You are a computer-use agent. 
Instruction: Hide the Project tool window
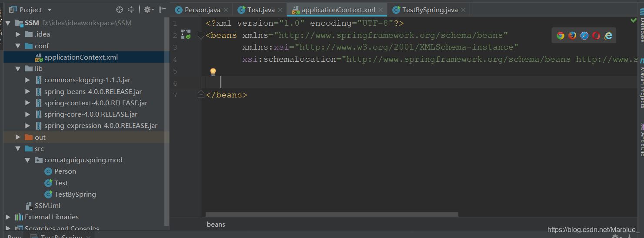[x=162, y=10]
